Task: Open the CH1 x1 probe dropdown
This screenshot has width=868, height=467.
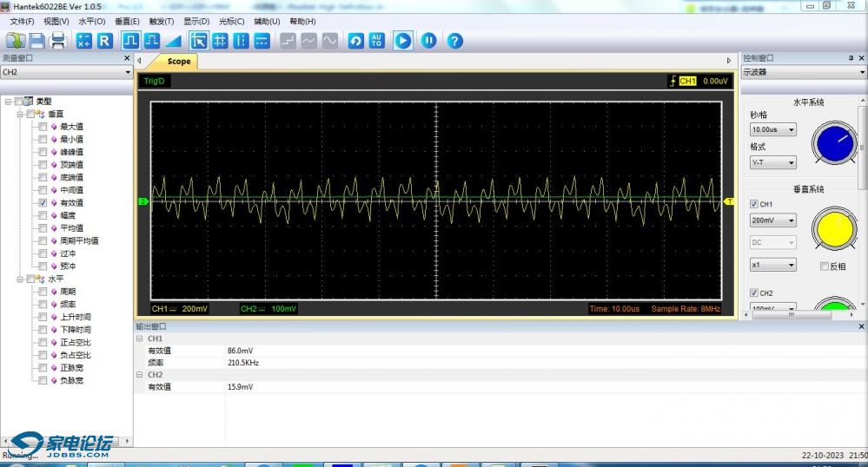Action: 772,265
